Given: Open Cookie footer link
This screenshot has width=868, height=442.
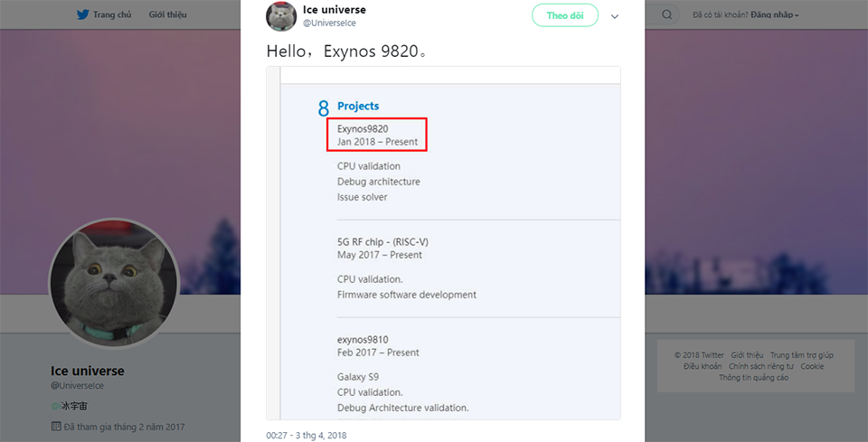Looking at the screenshot, I should pyautogui.click(x=812, y=366).
